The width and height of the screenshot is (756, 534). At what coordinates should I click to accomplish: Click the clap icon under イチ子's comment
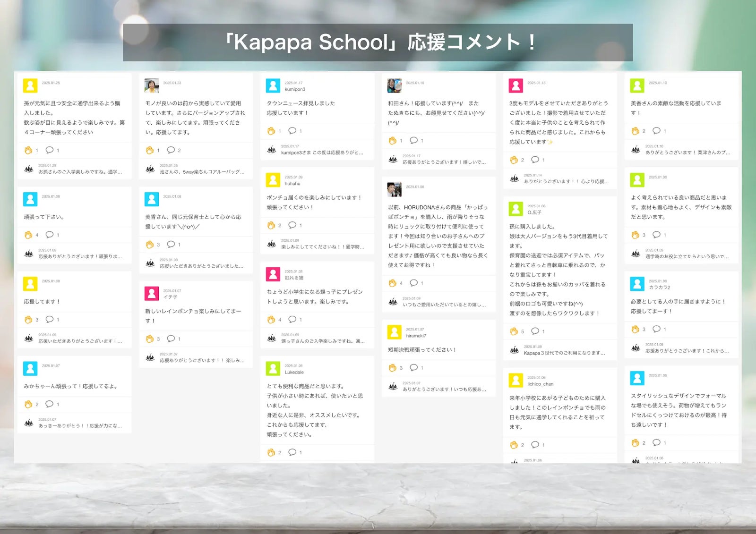pyautogui.click(x=150, y=339)
